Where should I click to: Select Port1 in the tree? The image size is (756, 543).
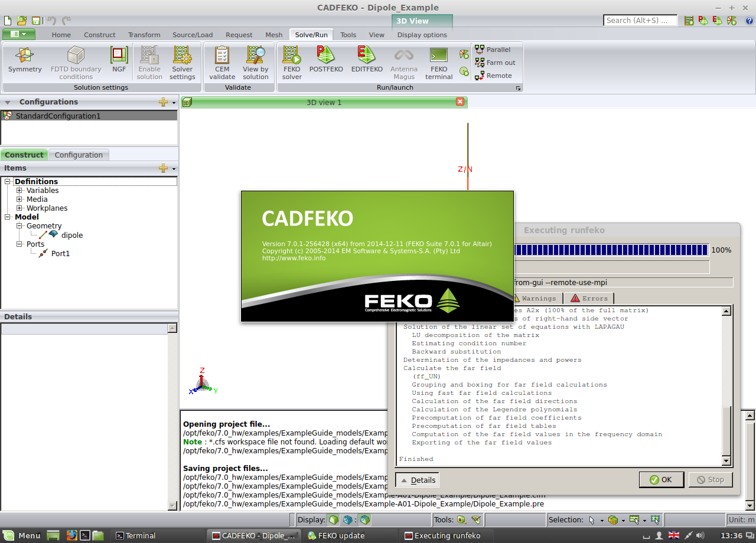60,254
